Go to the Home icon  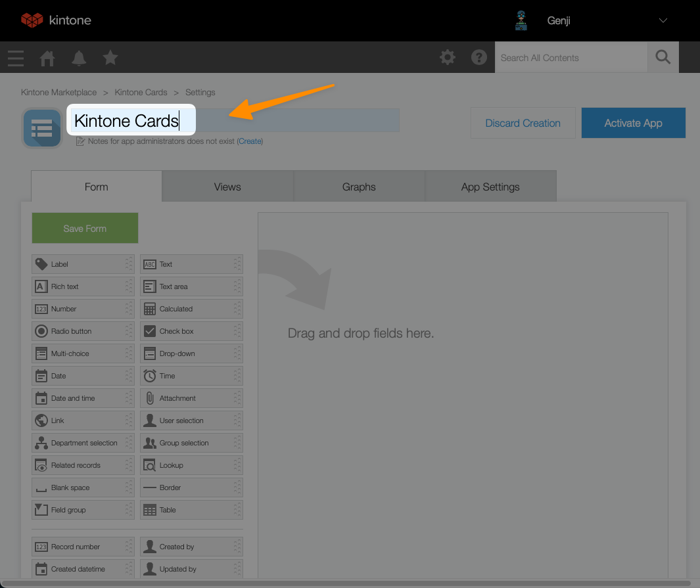pos(47,58)
